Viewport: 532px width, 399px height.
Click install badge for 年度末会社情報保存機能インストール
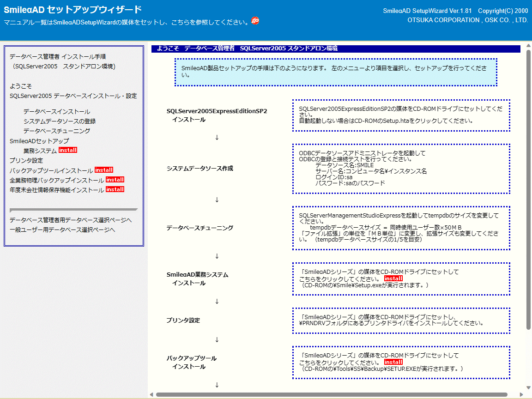pos(115,189)
